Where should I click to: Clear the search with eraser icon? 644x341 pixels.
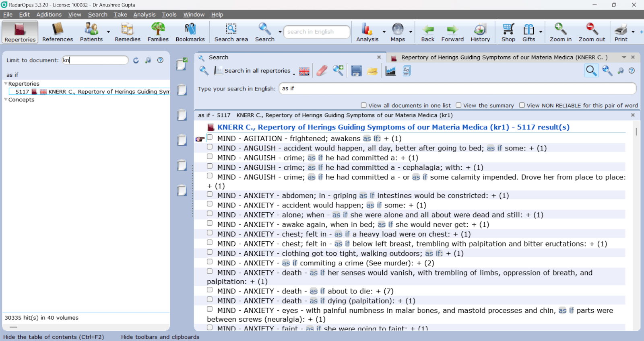click(322, 71)
